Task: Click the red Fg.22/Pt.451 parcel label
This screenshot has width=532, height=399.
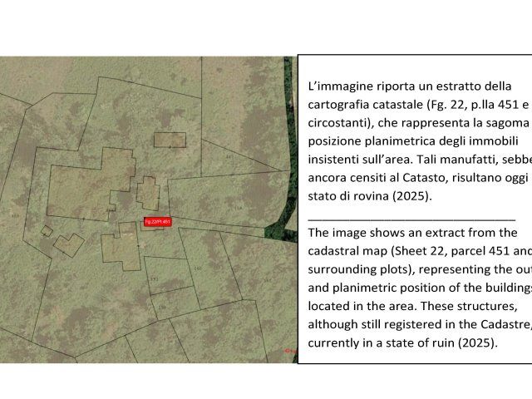Action: click(x=156, y=222)
